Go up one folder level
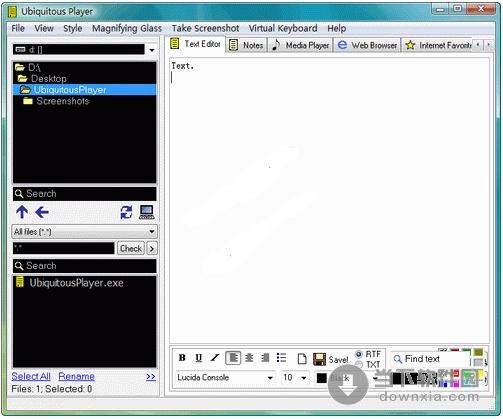Viewport: 503px width, 419px height. point(22,212)
